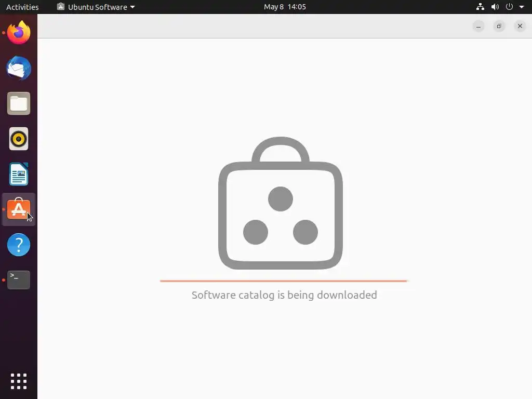Screen dimensions: 532x399
Task: Open Firefox from the dock
Action: (19, 33)
